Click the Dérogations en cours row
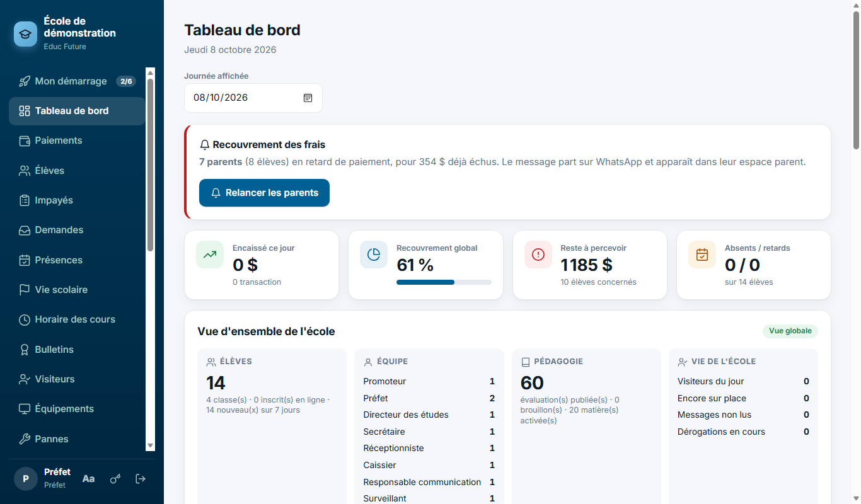 click(743, 432)
